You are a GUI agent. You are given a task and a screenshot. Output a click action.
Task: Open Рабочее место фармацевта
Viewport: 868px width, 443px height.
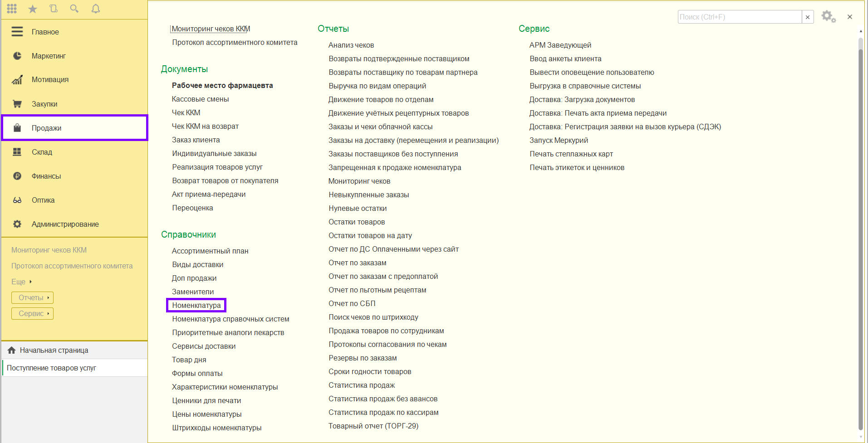point(222,85)
